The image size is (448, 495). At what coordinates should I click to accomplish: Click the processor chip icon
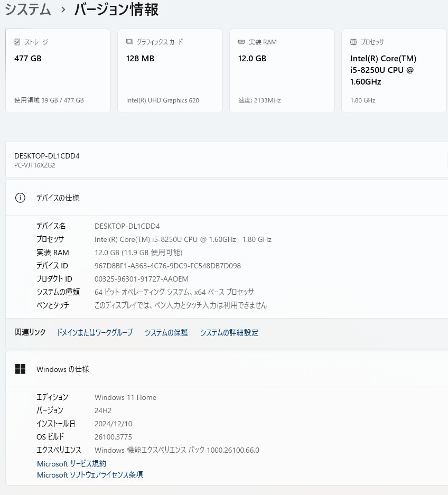click(x=353, y=42)
